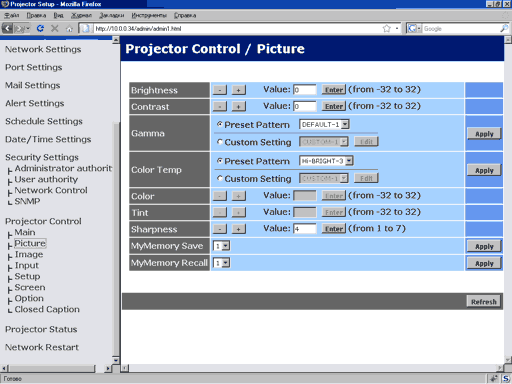Open MyMemory Recall number dropdown

click(222, 263)
